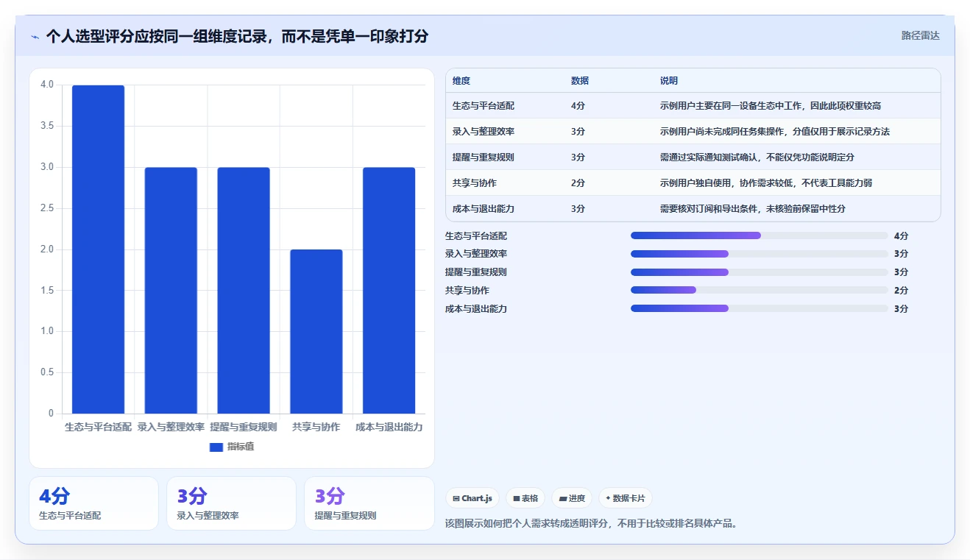Click the 共享与协作 table cell
Screen dimensions: 970x560
[475, 183]
